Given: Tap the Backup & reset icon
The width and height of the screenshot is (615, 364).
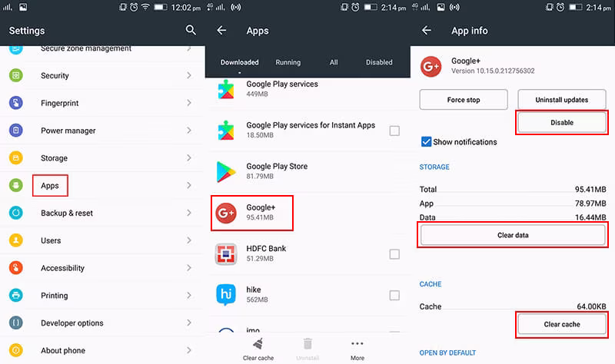Looking at the screenshot, I should click(15, 213).
